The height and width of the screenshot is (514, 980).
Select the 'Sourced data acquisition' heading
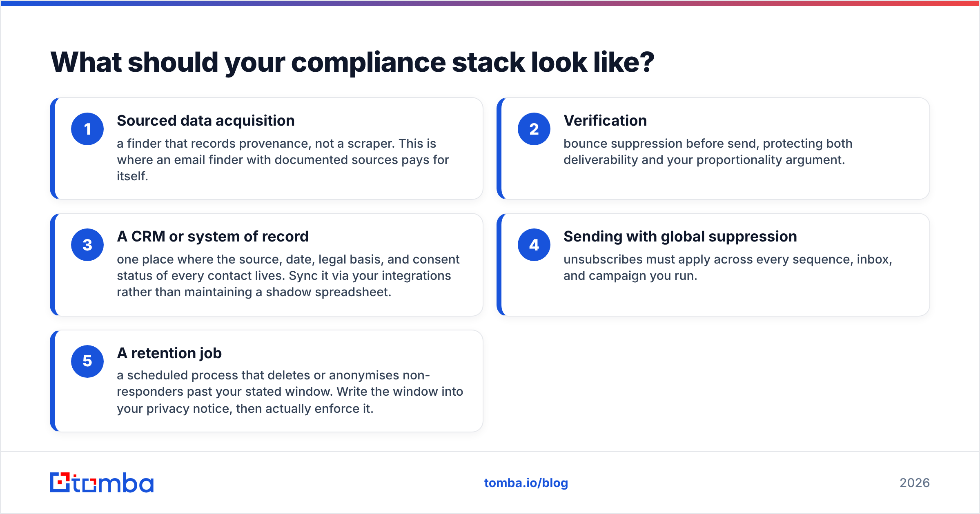coord(206,121)
